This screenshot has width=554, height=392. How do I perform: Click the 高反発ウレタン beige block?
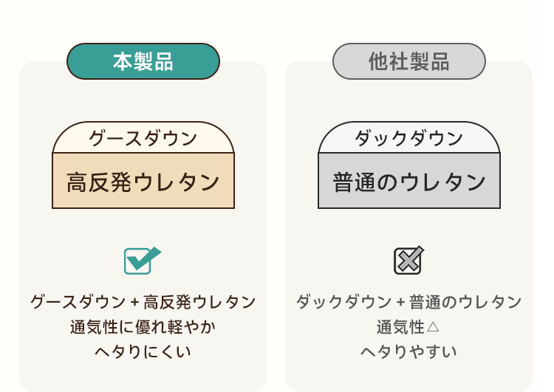(143, 181)
